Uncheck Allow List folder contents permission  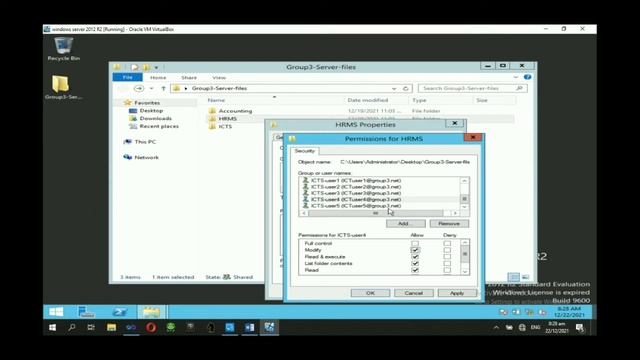coord(415,264)
